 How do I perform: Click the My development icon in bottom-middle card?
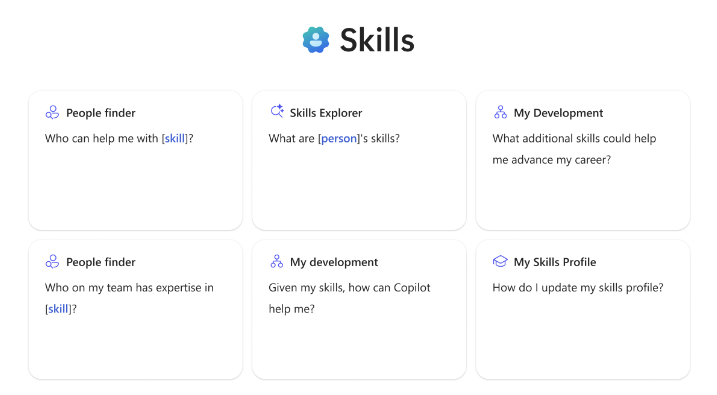tap(277, 262)
